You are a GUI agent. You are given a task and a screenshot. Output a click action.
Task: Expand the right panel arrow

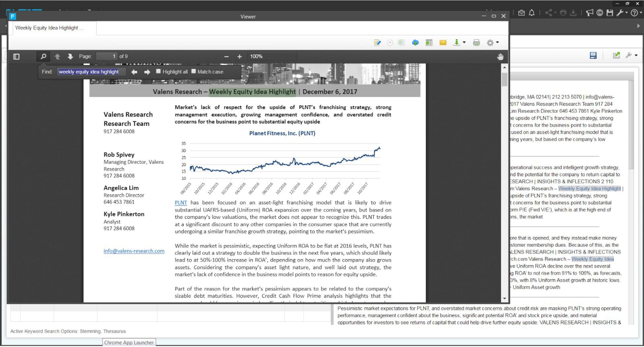click(638, 26)
